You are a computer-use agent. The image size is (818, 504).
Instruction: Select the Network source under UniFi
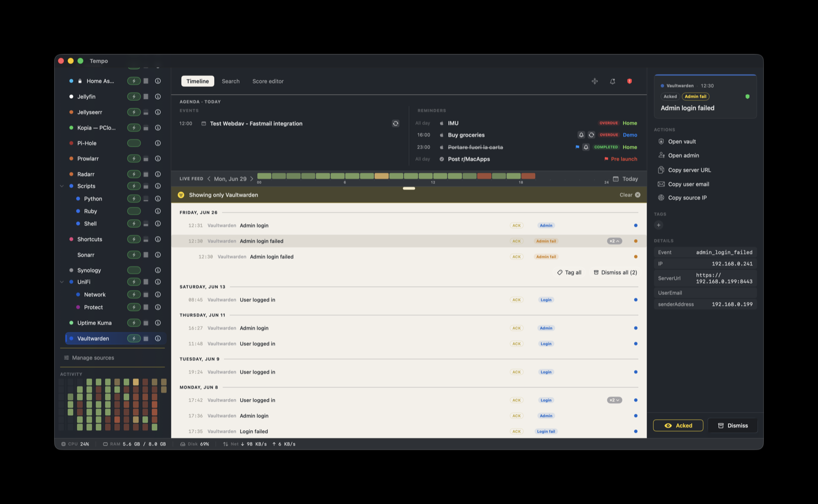point(95,295)
